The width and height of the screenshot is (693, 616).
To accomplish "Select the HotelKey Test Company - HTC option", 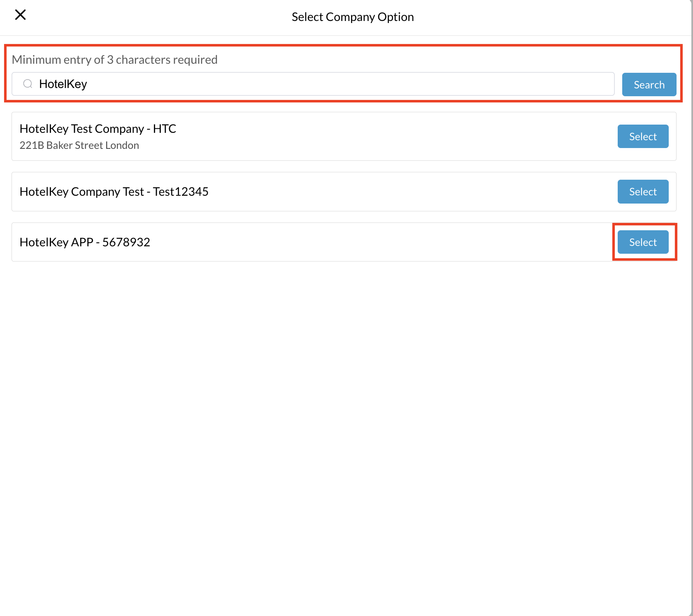I will pyautogui.click(x=642, y=136).
